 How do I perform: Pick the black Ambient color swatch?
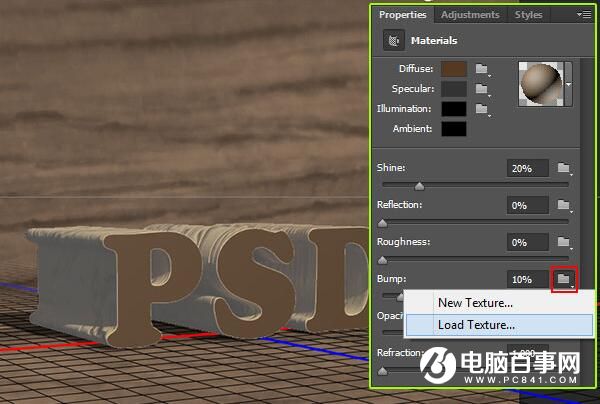click(454, 129)
